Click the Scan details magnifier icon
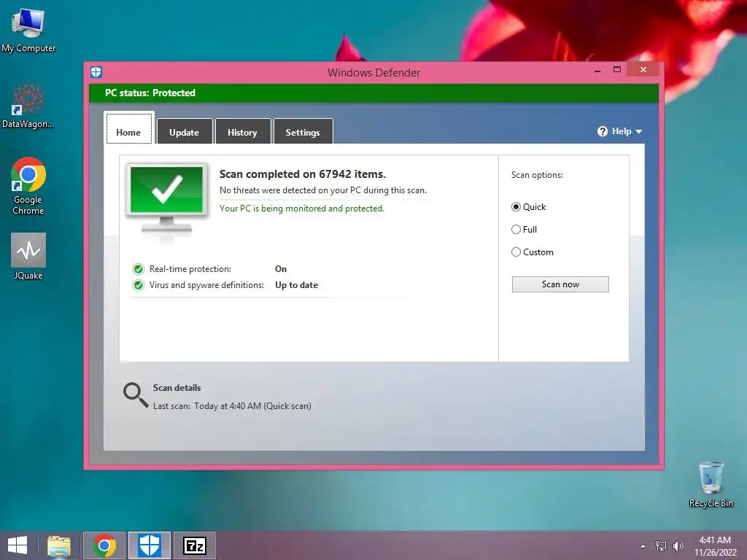This screenshot has height=560, width=747. pyautogui.click(x=136, y=394)
